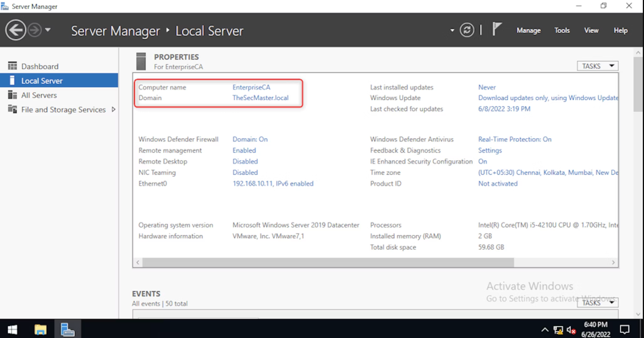Click the muted volume tray icon
This screenshot has height=338, width=644.
[571, 330]
